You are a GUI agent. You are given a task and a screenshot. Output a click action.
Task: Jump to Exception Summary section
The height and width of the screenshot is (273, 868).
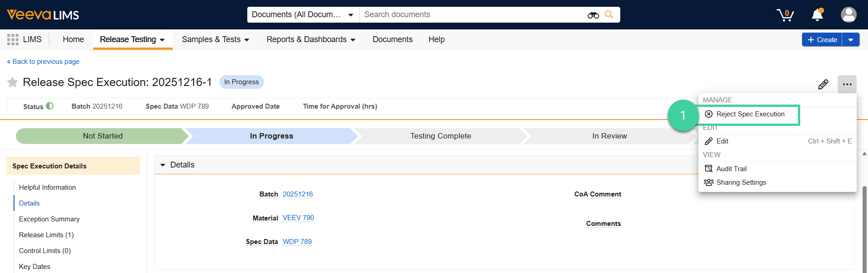tap(49, 219)
